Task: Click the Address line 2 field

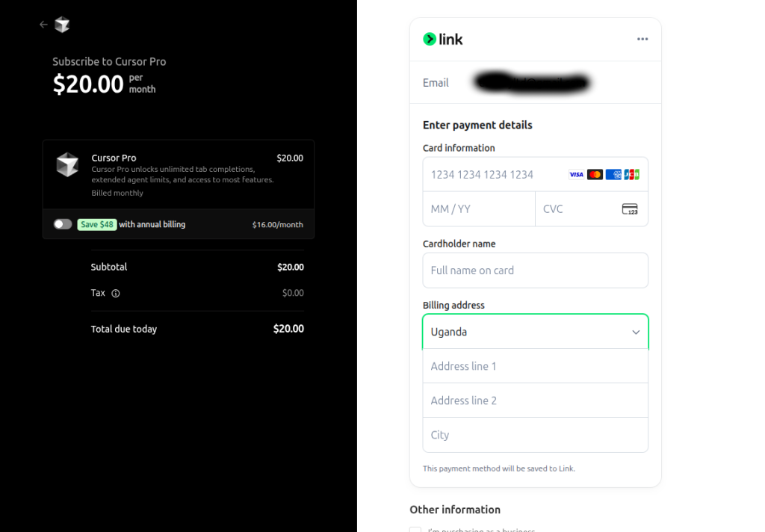Action: point(535,400)
